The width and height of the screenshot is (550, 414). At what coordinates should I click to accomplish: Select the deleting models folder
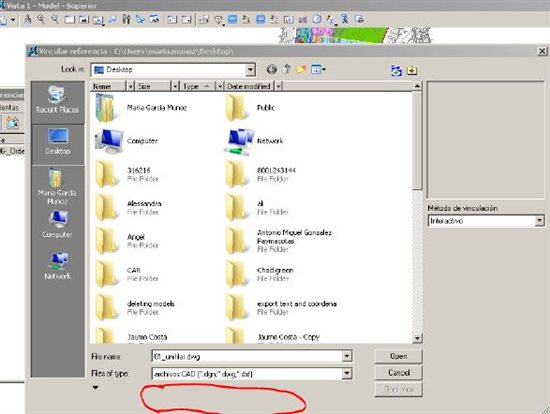tap(135, 307)
